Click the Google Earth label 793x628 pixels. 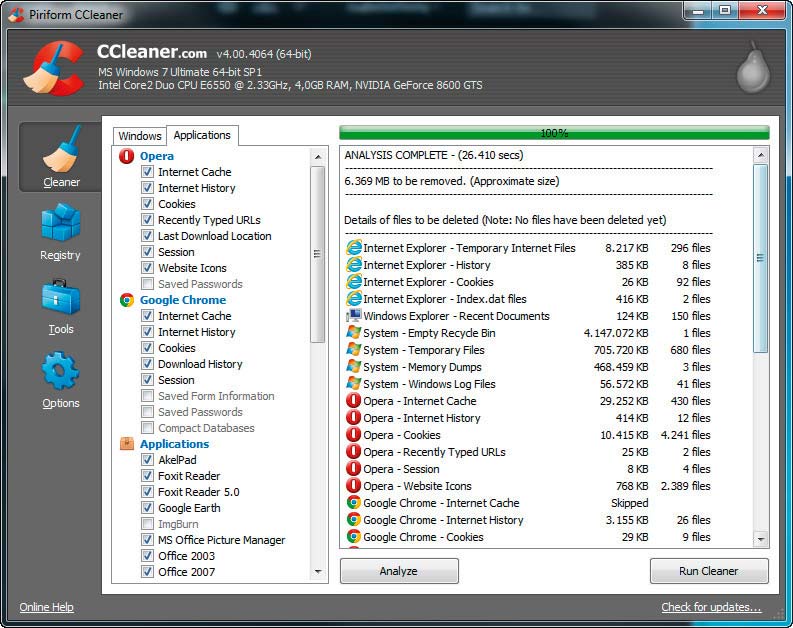click(x=189, y=508)
